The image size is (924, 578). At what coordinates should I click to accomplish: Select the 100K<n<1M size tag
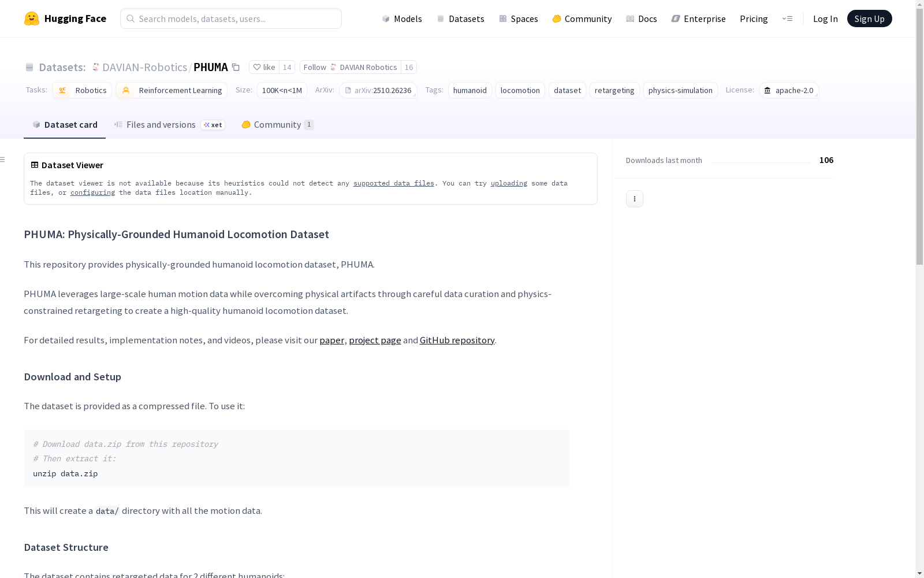coord(282,90)
